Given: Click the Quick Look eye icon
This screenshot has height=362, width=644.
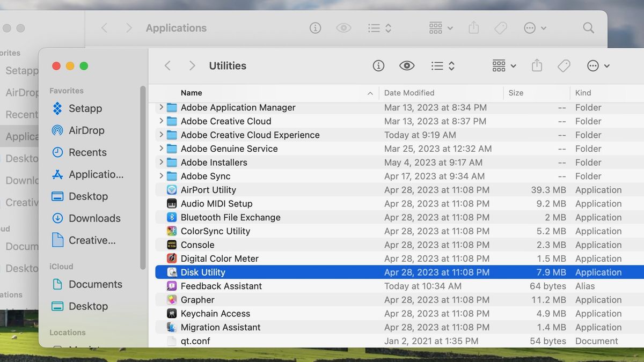Looking at the screenshot, I should tap(407, 65).
